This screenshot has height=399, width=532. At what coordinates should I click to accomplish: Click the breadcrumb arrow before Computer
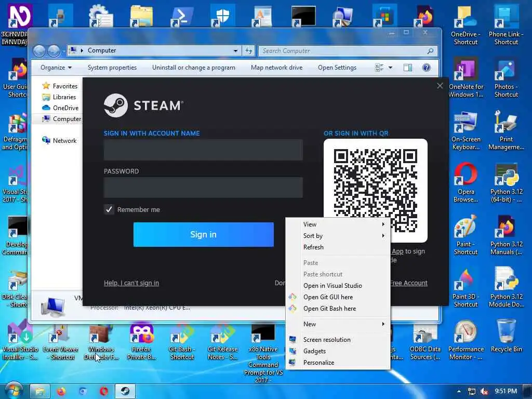click(82, 50)
